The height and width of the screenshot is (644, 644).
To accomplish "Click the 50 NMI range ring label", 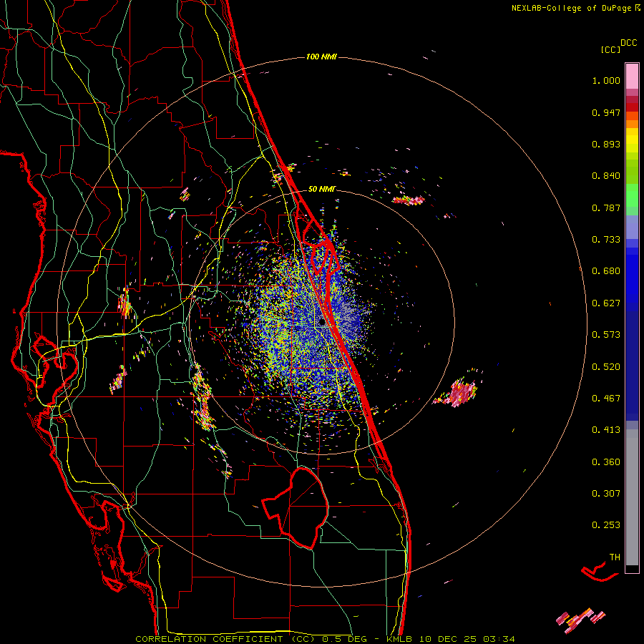I will pyautogui.click(x=322, y=189).
